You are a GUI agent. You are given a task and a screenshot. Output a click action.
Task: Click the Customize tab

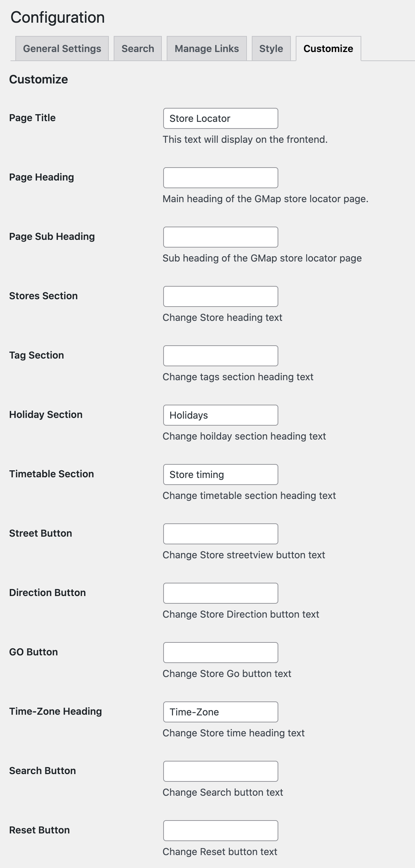[x=328, y=49]
